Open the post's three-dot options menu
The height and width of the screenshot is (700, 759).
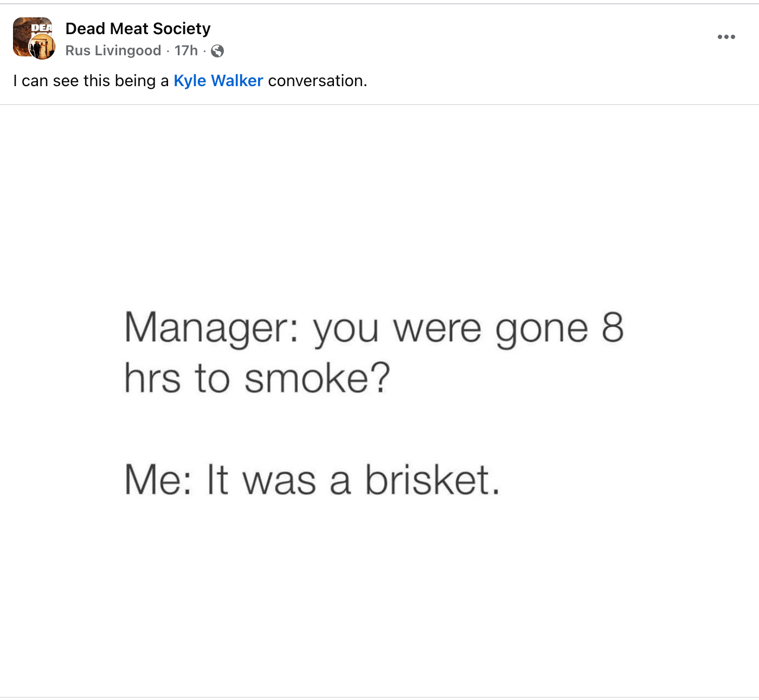pyautogui.click(x=726, y=37)
